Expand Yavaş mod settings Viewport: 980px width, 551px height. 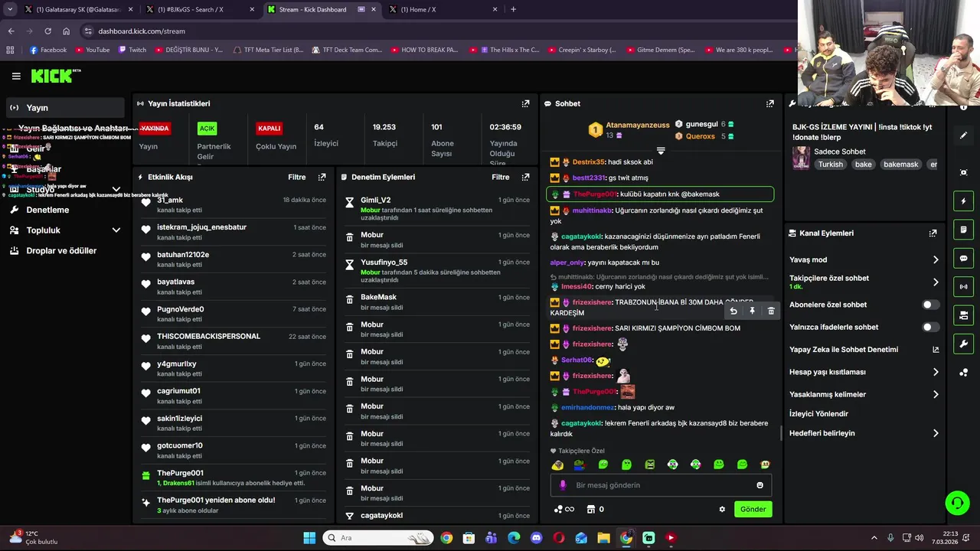pyautogui.click(x=864, y=260)
